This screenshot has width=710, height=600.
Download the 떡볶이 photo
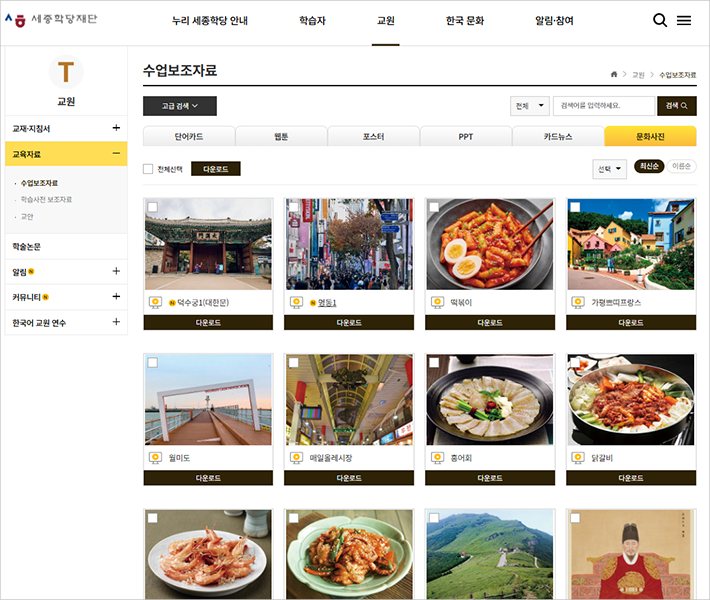pyautogui.click(x=490, y=322)
